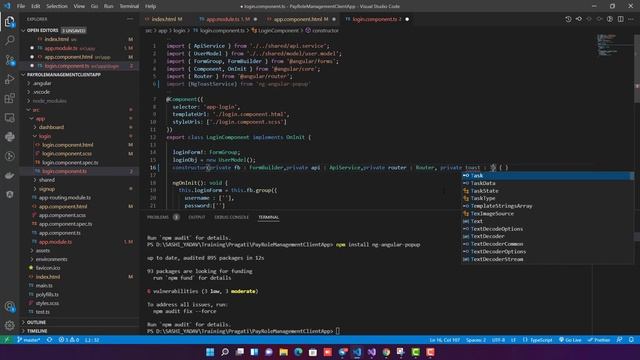Open the Extensions view
The width and height of the screenshot is (640, 360).
[x=9, y=98]
